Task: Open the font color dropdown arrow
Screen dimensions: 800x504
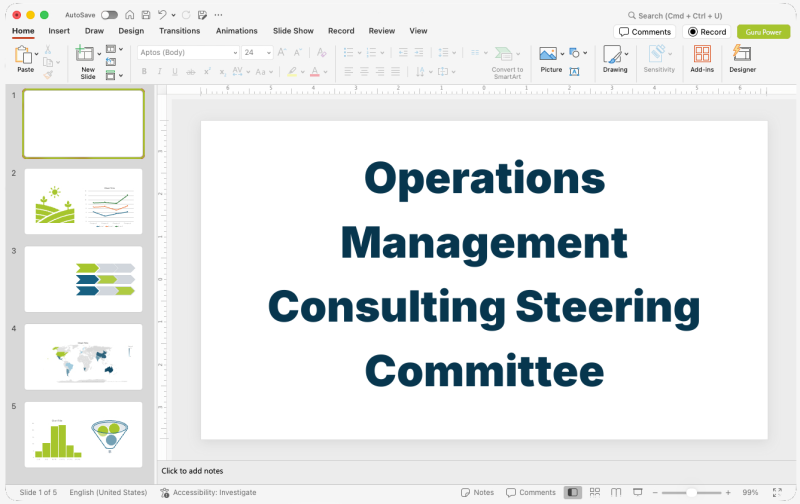Action: click(x=326, y=72)
